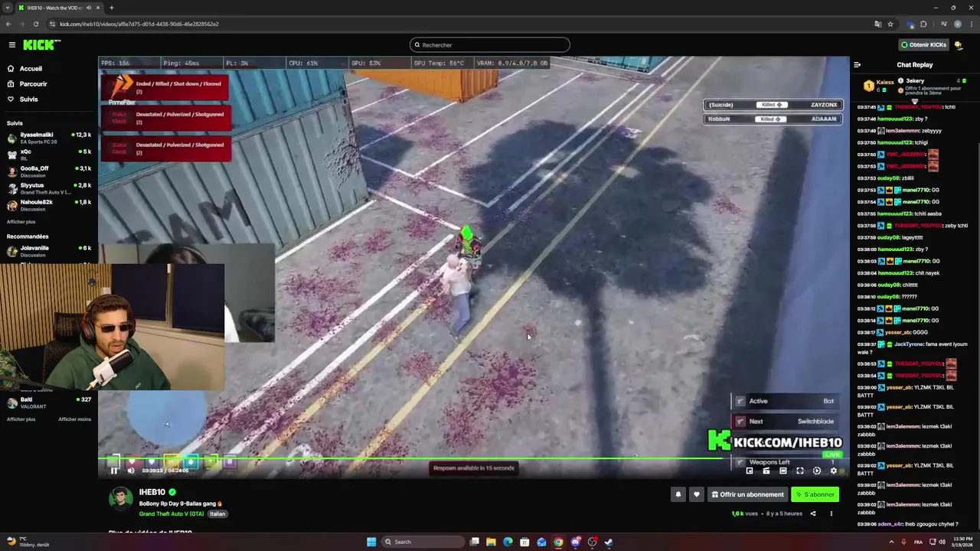The width and height of the screenshot is (980, 551).
Task: Open ilyaselmaliki's channel
Action: (49, 139)
